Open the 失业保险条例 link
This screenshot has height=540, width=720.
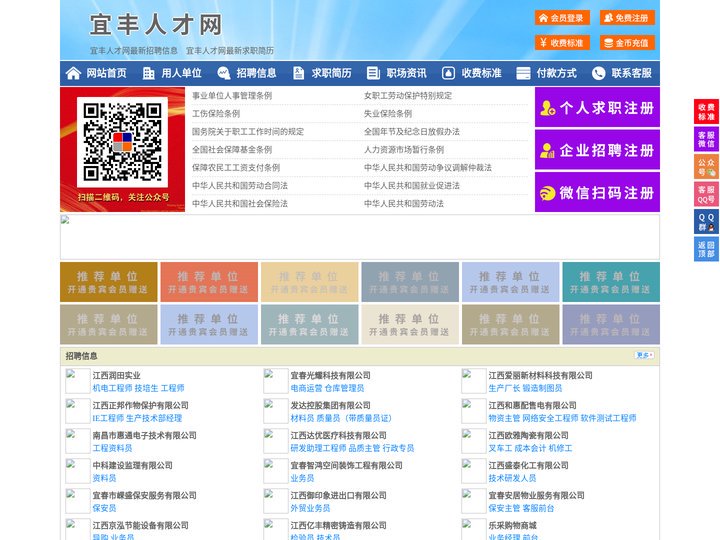388,113
